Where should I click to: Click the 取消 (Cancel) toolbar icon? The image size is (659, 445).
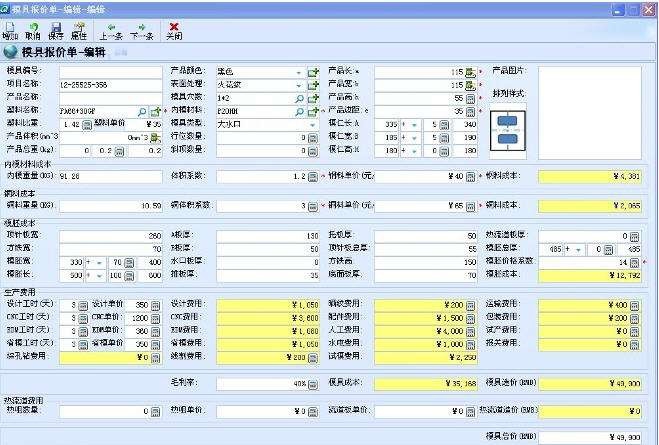[x=32, y=29]
